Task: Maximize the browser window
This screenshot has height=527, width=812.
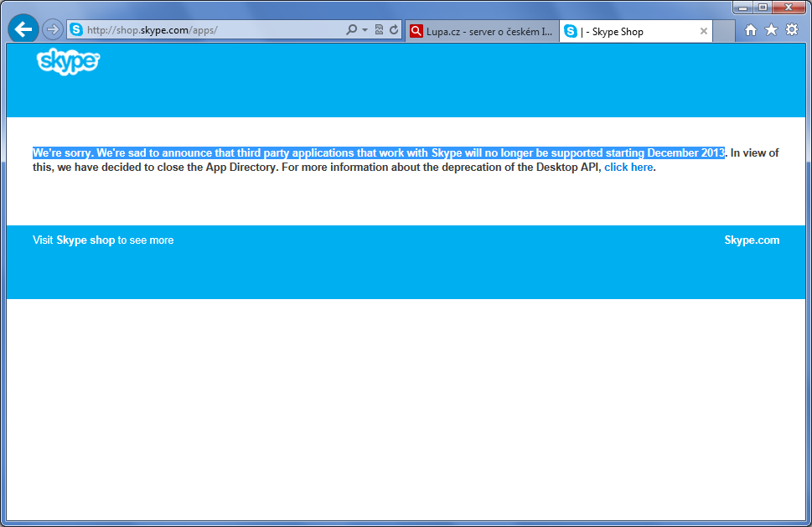Action: (x=763, y=7)
